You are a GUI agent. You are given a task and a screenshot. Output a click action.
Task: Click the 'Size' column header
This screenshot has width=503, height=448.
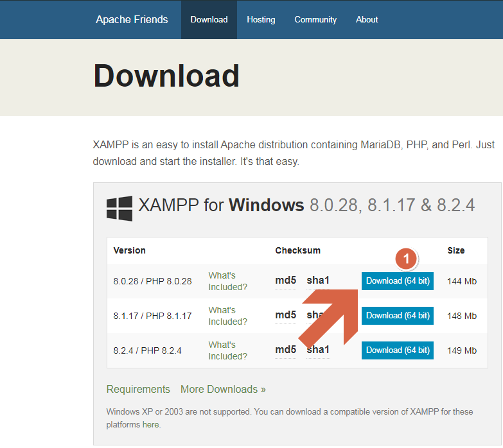pyautogui.click(x=456, y=250)
